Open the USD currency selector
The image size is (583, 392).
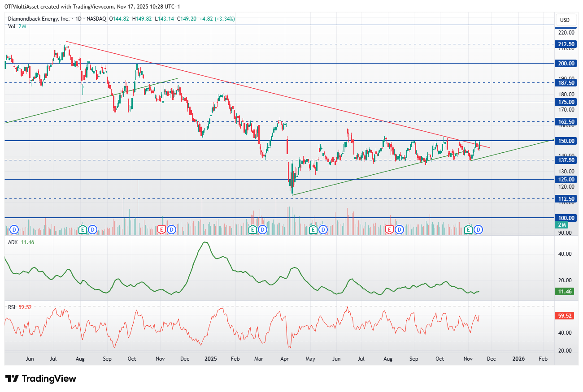click(x=565, y=20)
